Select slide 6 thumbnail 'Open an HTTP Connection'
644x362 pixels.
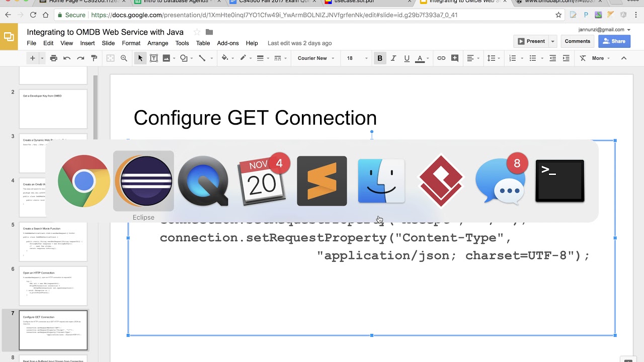[53, 286]
